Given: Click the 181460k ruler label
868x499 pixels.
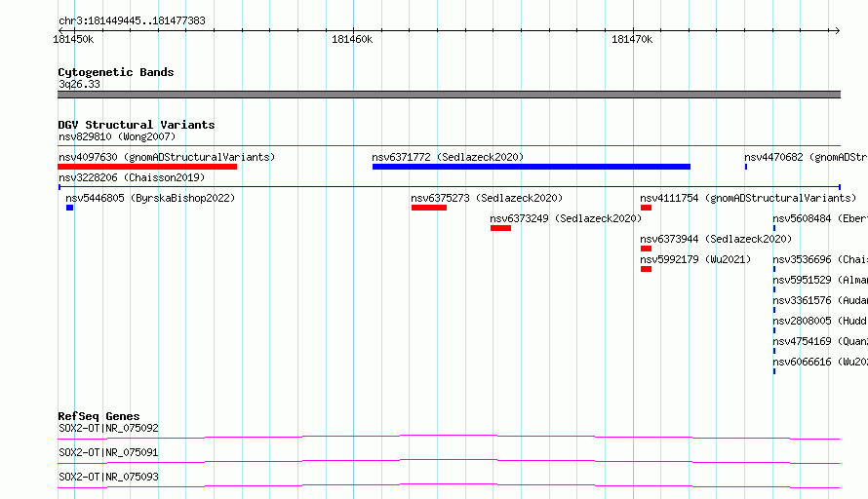Looking at the screenshot, I should 352,39.
